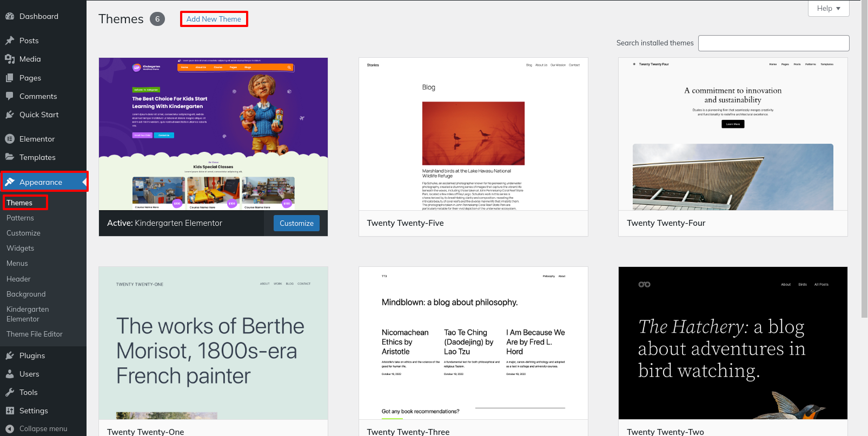Click the Settings sliders icon

[10, 411]
